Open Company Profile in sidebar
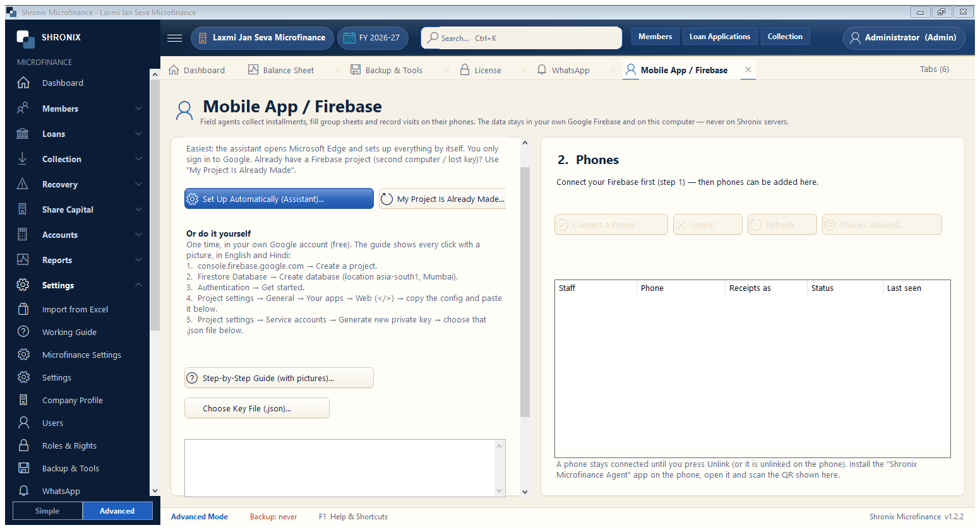980x530 pixels. (73, 400)
